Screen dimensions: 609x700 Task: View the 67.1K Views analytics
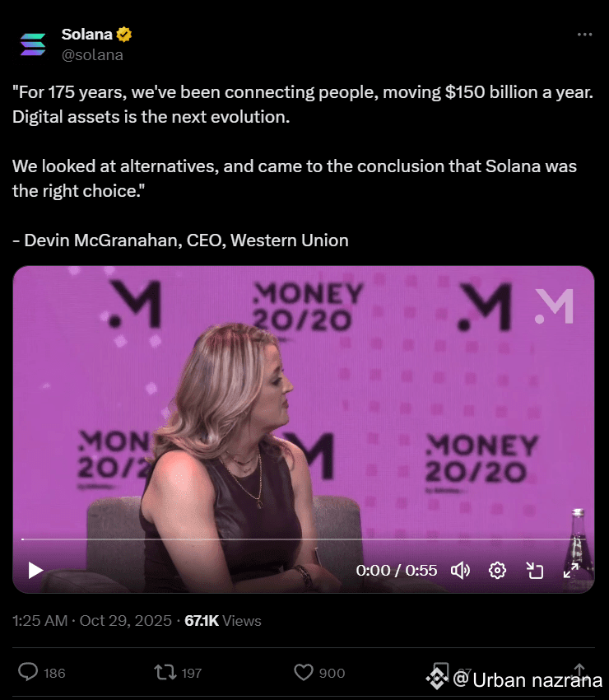223,621
